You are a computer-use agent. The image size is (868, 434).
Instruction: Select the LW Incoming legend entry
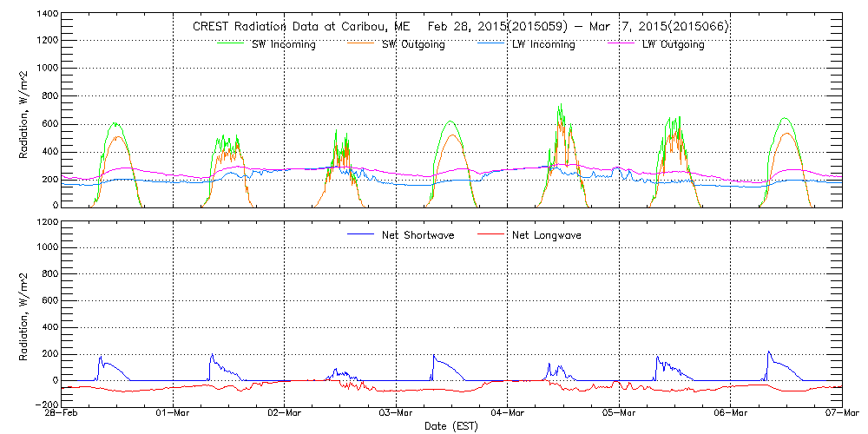coord(542,44)
